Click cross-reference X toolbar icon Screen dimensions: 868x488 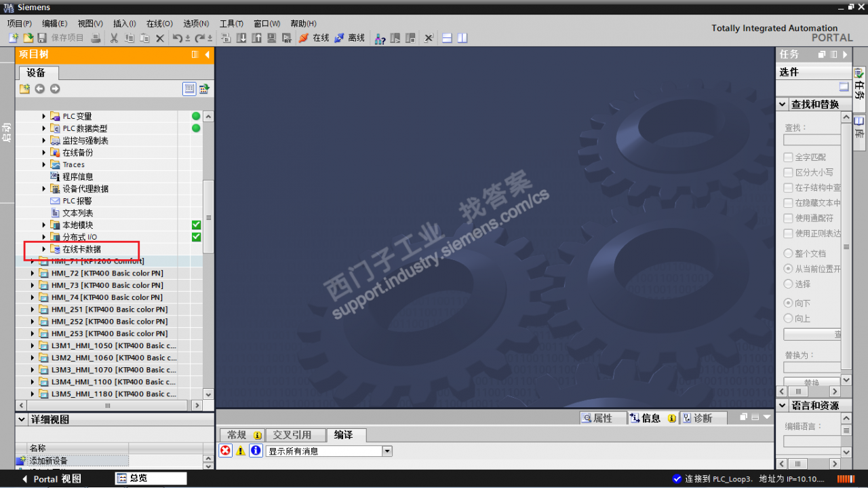point(429,38)
